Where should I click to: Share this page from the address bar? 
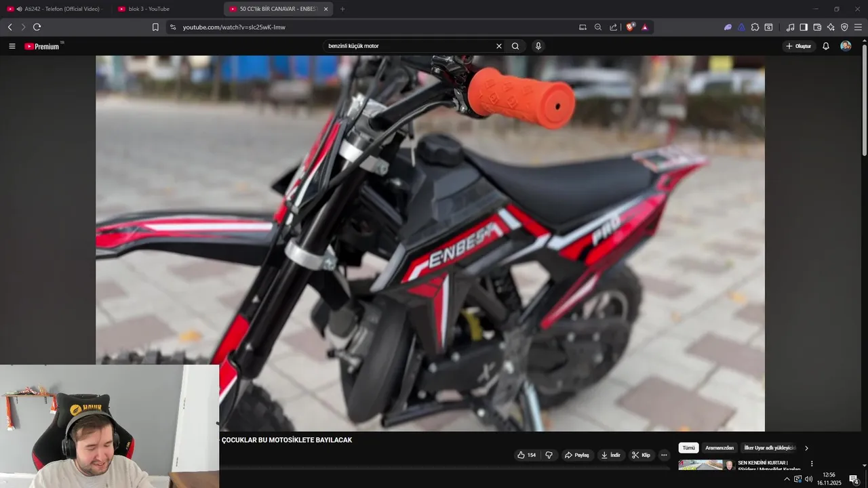click(614, 27)
